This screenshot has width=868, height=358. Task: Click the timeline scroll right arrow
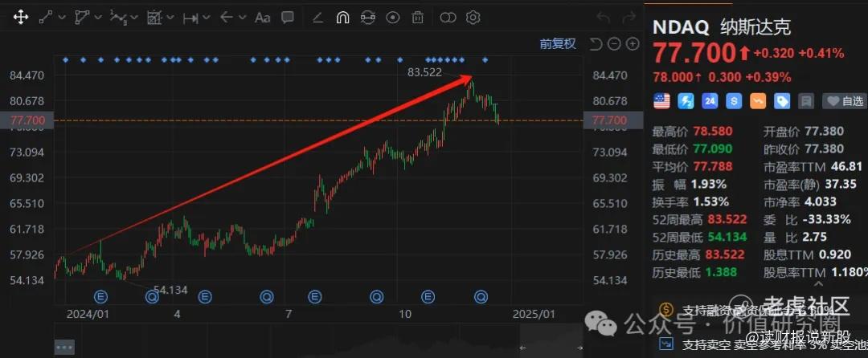tap(579, 348)
